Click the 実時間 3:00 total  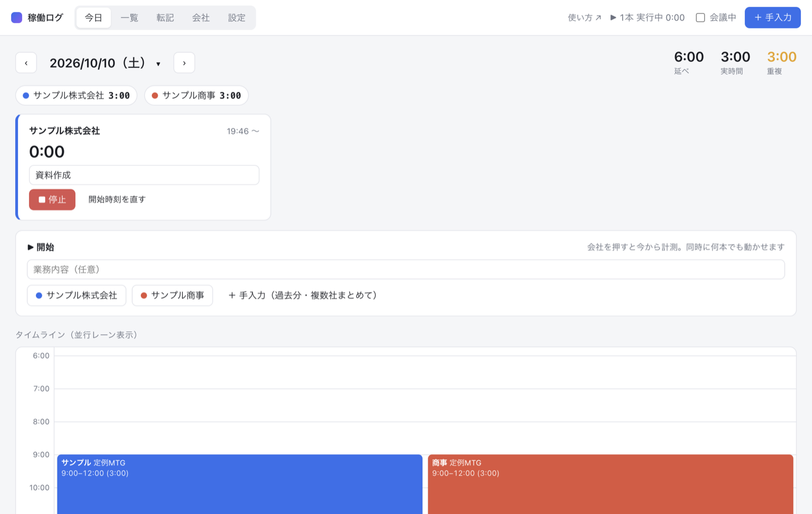click(735, 62)
